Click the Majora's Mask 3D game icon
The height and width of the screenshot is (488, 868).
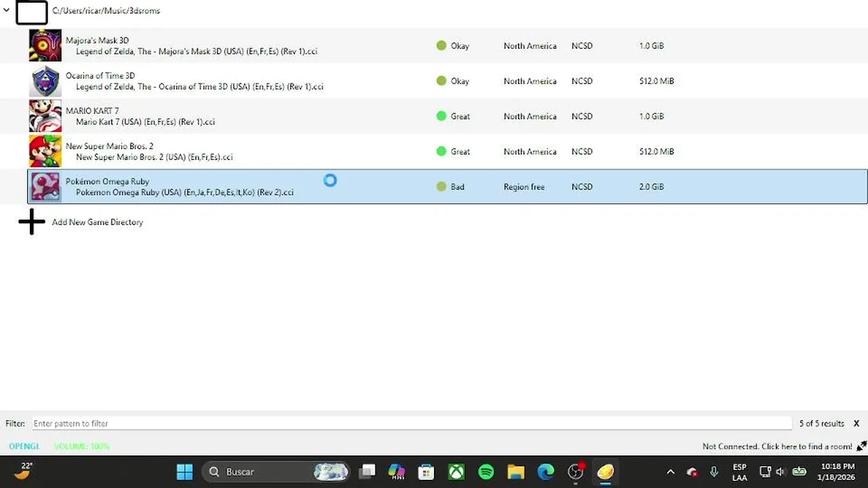click(45, 46)
